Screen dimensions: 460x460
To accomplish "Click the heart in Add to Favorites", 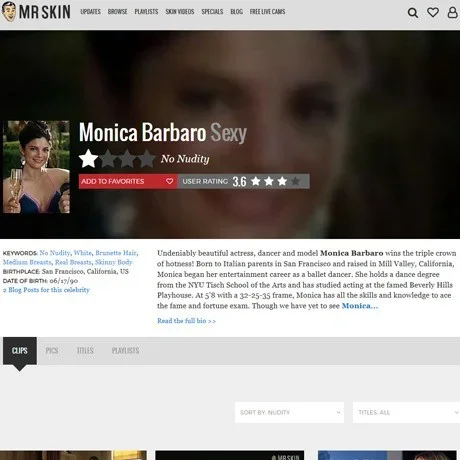I will click(x=169, y=181).
